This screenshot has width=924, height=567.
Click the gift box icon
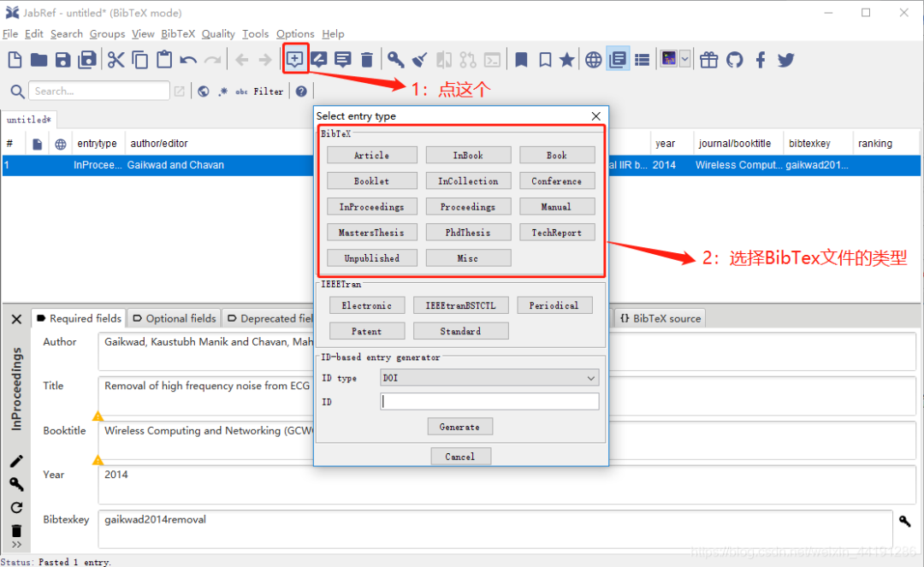709,60
